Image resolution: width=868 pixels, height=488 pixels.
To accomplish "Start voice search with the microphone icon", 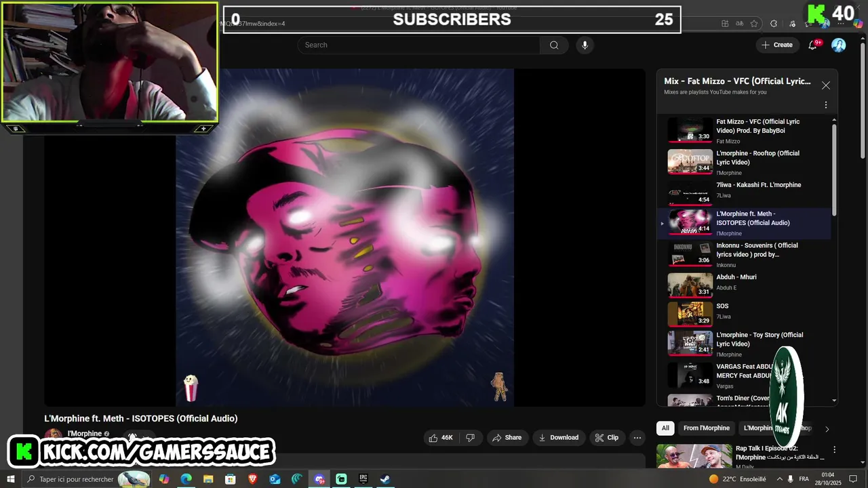I will click(585, 45).
